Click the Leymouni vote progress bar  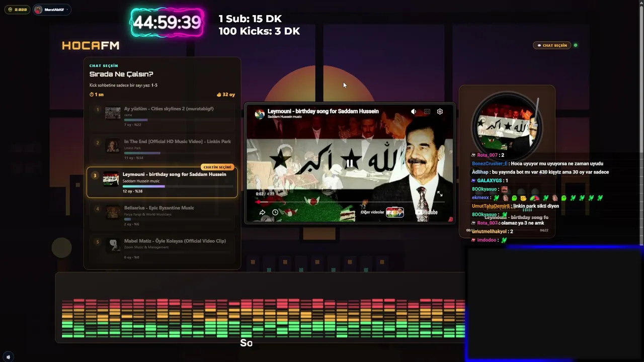point(178,186)
